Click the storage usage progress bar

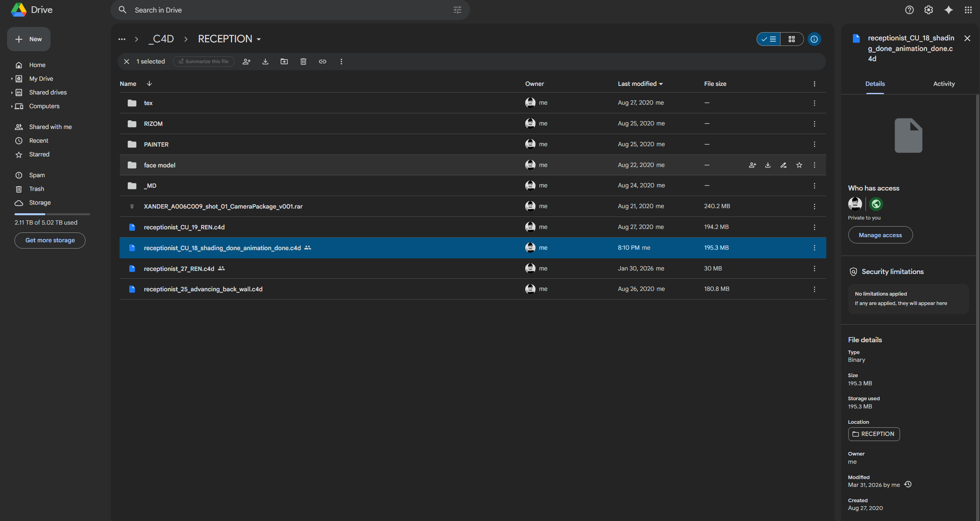tap(52, 214)
